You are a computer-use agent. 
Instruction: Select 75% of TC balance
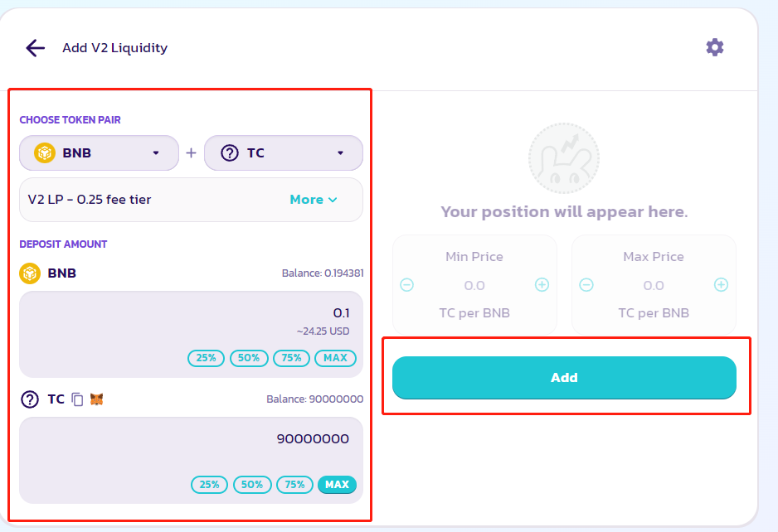click(x=294, y=485)
